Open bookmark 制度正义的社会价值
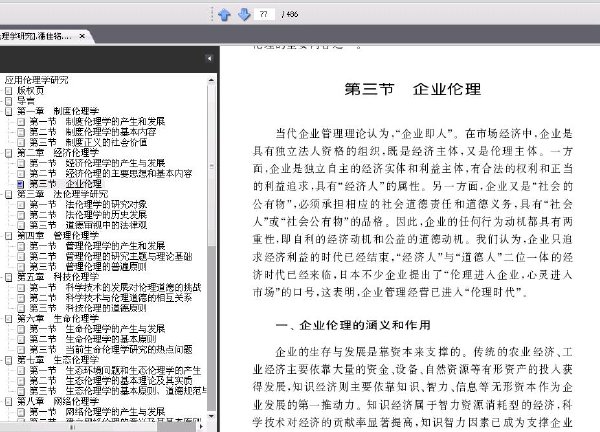The image size is (600, 432). [88, 142]
